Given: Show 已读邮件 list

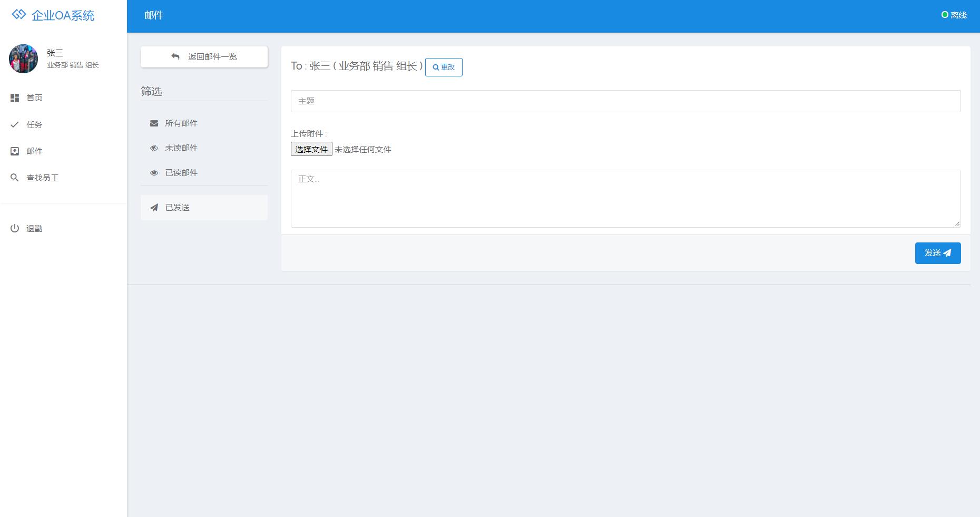Looking at the screenshot, I should 204,173.
